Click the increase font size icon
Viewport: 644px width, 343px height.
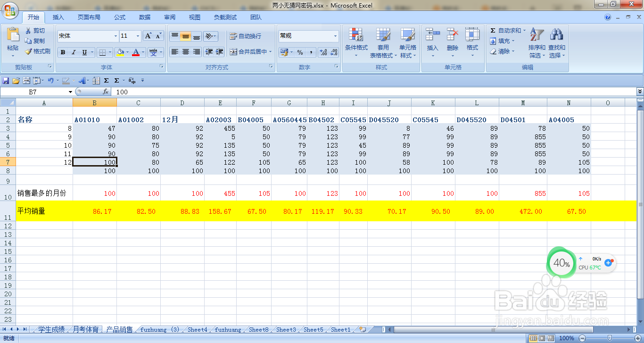pyautogui.click(x=148, y=36)
